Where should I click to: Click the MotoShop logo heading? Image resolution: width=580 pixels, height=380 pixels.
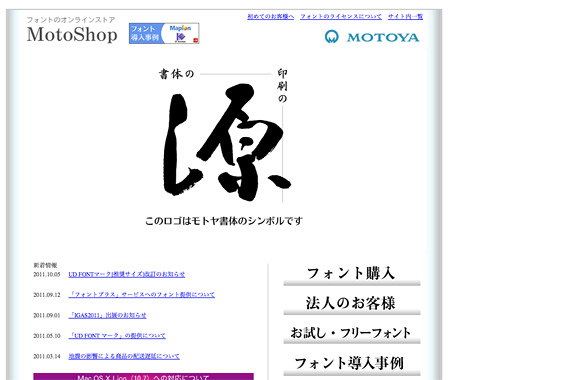[72, 34]
